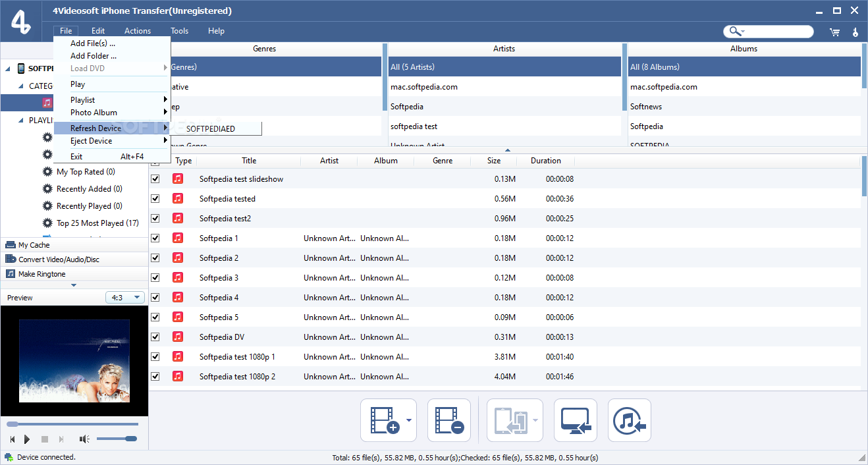868x465 pixels.
Task: Collapse the SOFTPEDIAED device tree node
Action: (x=8, y=68)
